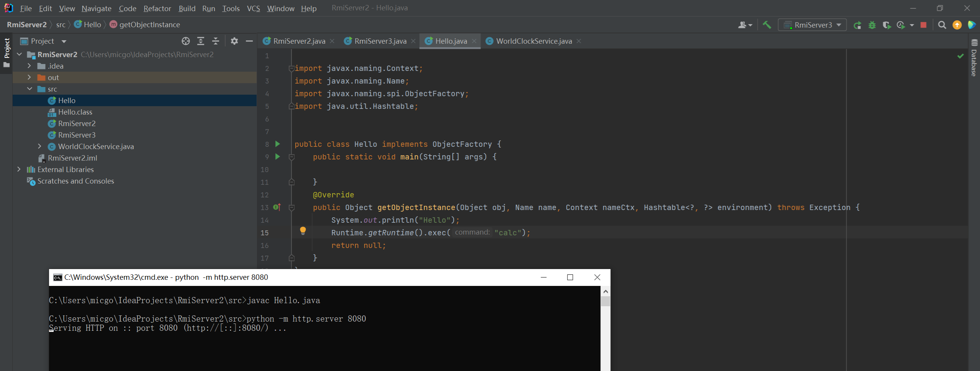Expand all in the Project panel

[x=201, y=41]
